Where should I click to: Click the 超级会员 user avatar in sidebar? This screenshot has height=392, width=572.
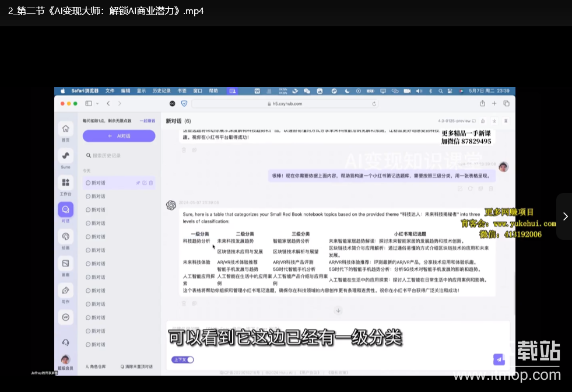pyautogui.click(x=66, y=359)
